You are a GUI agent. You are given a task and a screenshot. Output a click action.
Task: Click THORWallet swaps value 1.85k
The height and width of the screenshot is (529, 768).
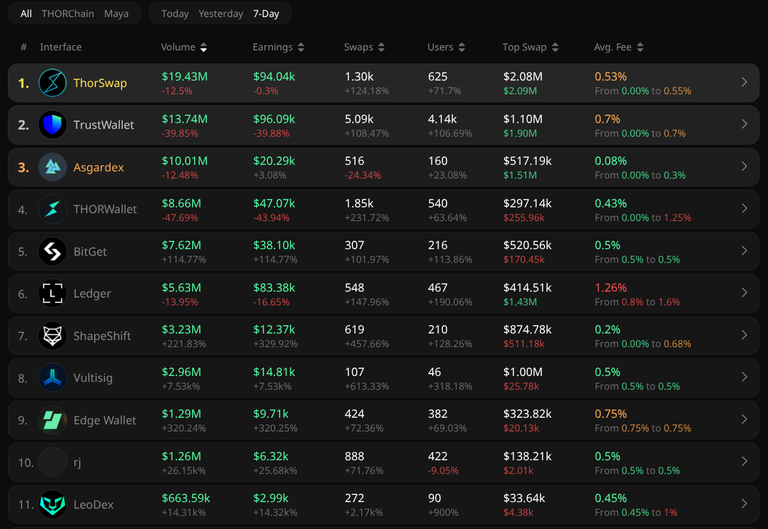point(359,203)
